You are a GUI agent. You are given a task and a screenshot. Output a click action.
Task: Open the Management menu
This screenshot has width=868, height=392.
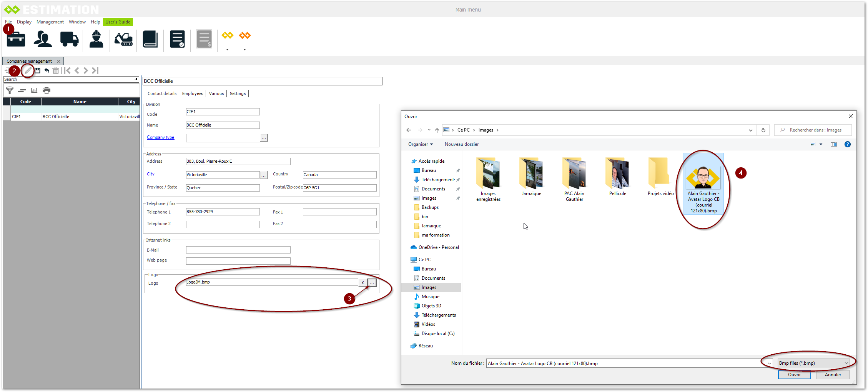(50, 22)
